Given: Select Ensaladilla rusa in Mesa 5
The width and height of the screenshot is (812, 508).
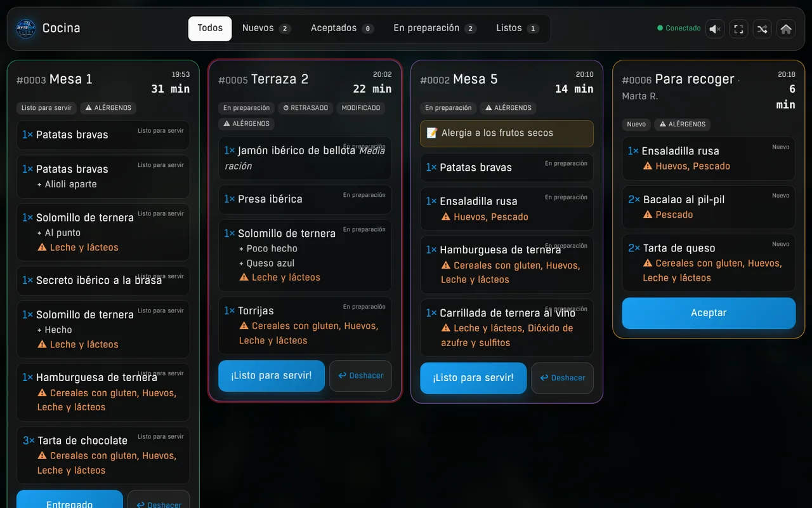Looking at the screenshot, I should point(507,209).
